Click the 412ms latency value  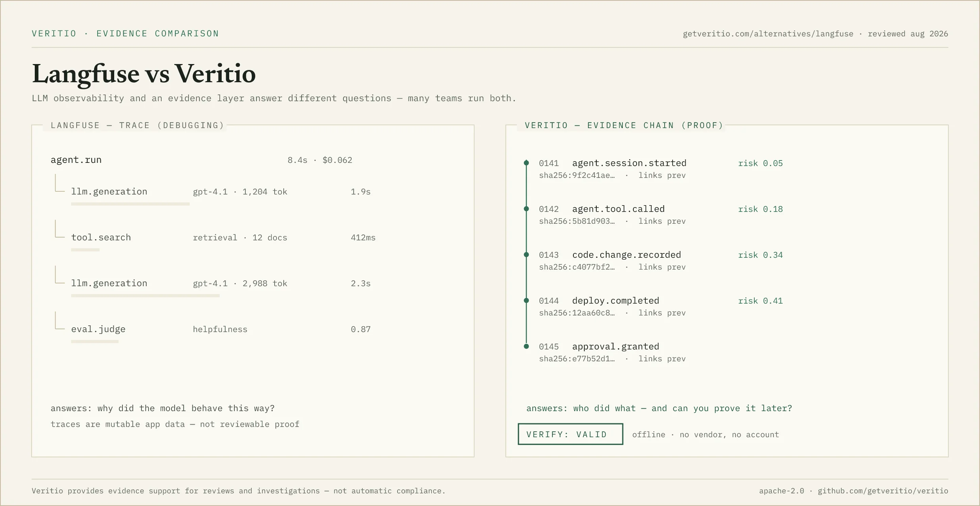(x=363, y=238)
